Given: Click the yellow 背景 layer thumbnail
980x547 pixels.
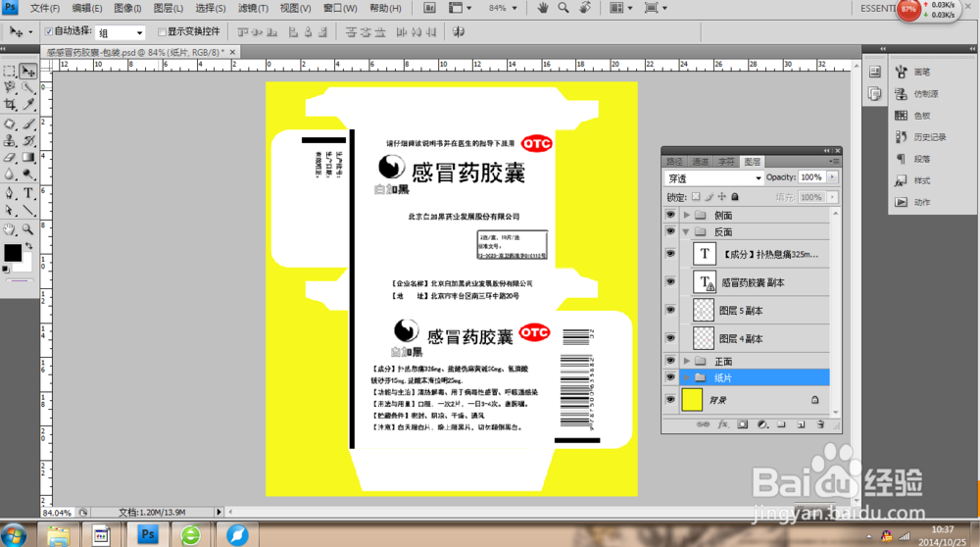Looking at the screenshot, I should [692, 399].
